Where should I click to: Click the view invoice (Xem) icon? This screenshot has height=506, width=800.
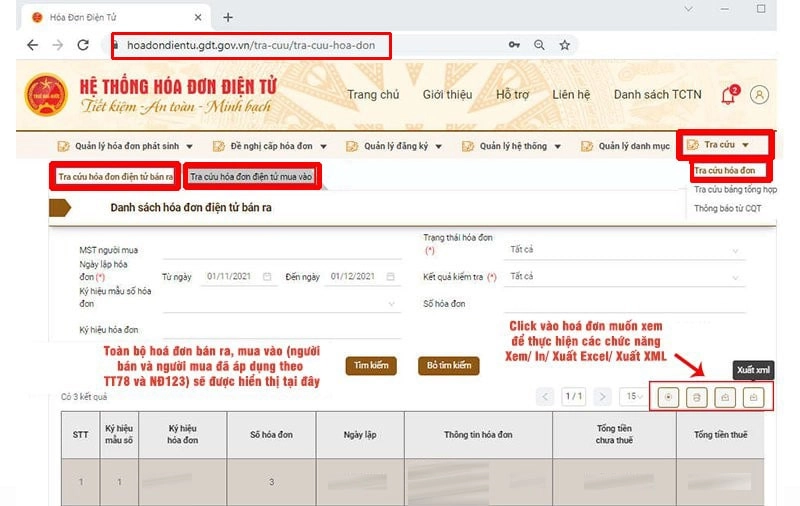[x=669, y=397]
